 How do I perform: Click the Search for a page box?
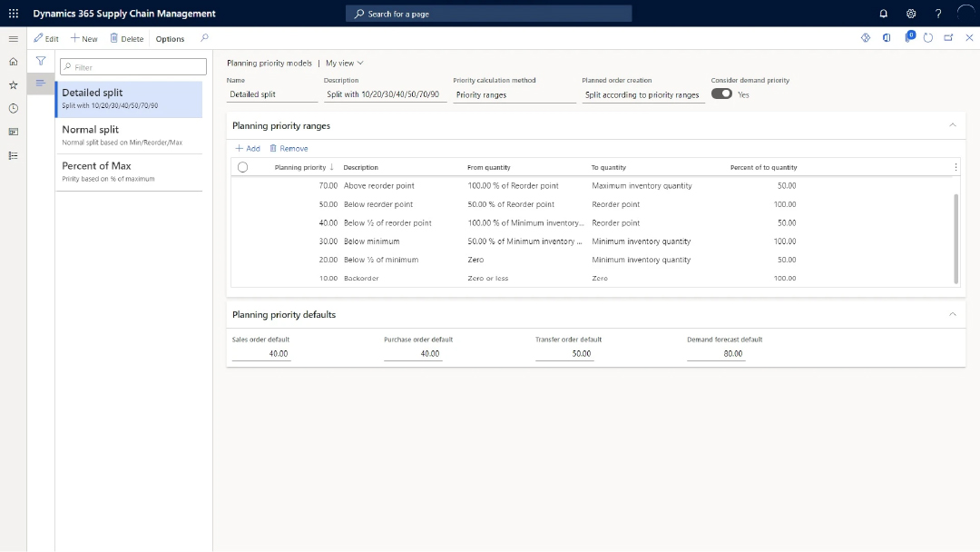(x=488, y=14)
